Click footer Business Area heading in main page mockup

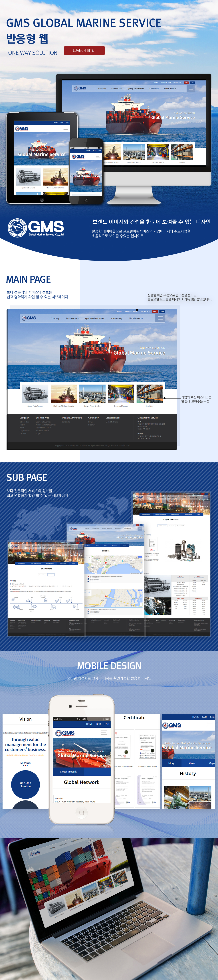42,418
